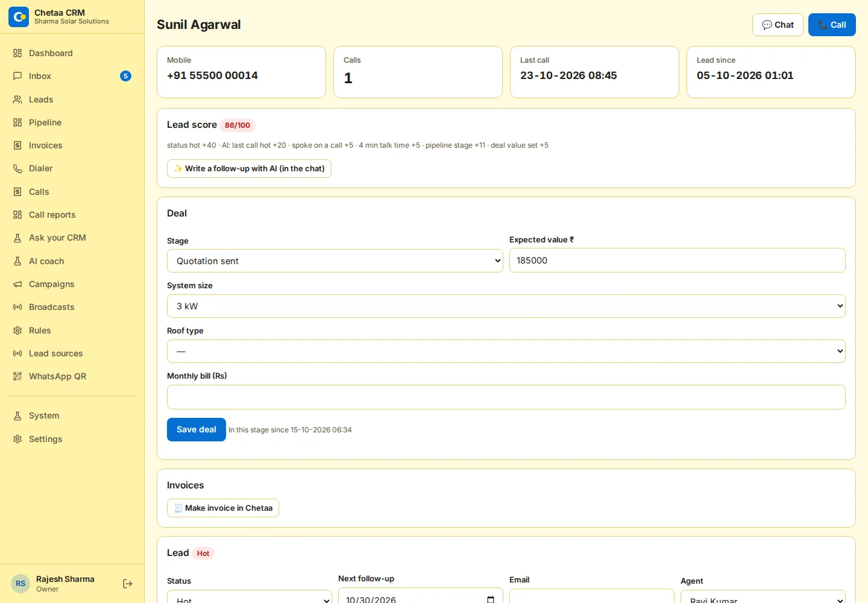Click Write a follow-up with AI
The height and width of the screenshot is (603, 868).
click(x=249, y=168)
